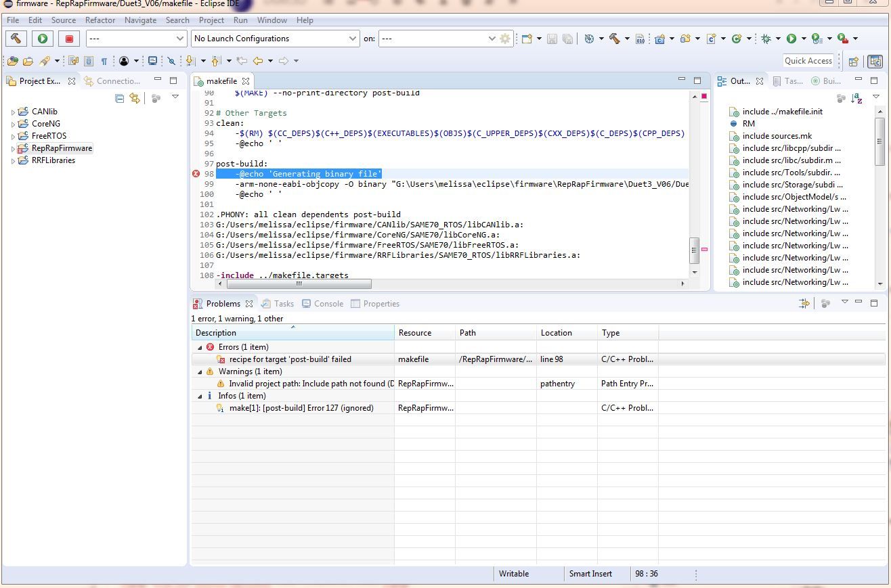Open the Window menu
The image size is (891, 588).
pos(271,20)
